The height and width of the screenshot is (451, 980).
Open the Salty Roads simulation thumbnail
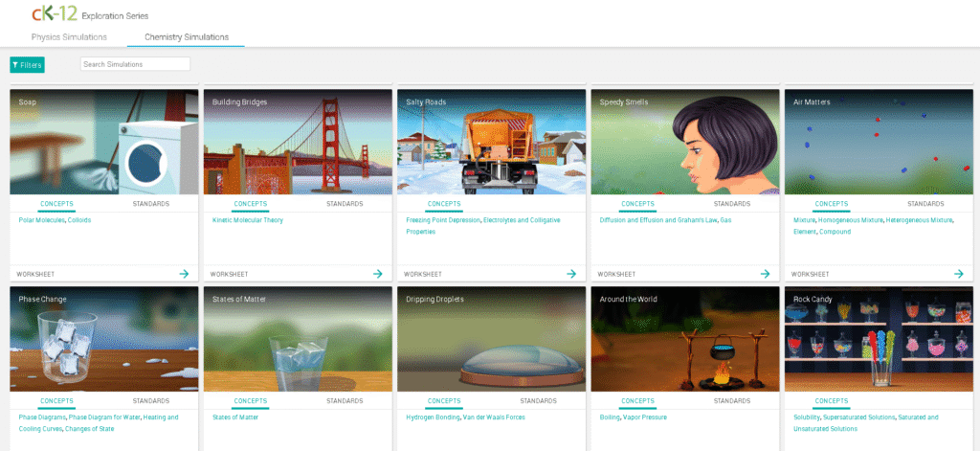click(492, 142)
